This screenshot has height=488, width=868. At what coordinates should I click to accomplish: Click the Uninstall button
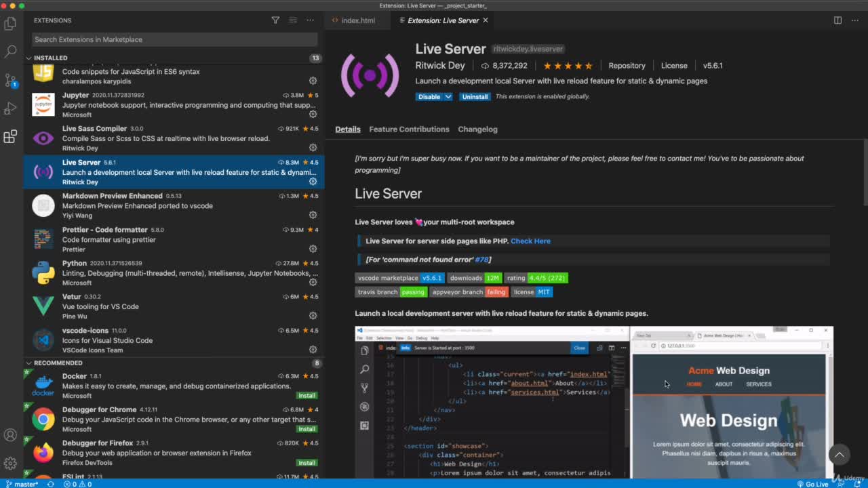pos(475,97)
